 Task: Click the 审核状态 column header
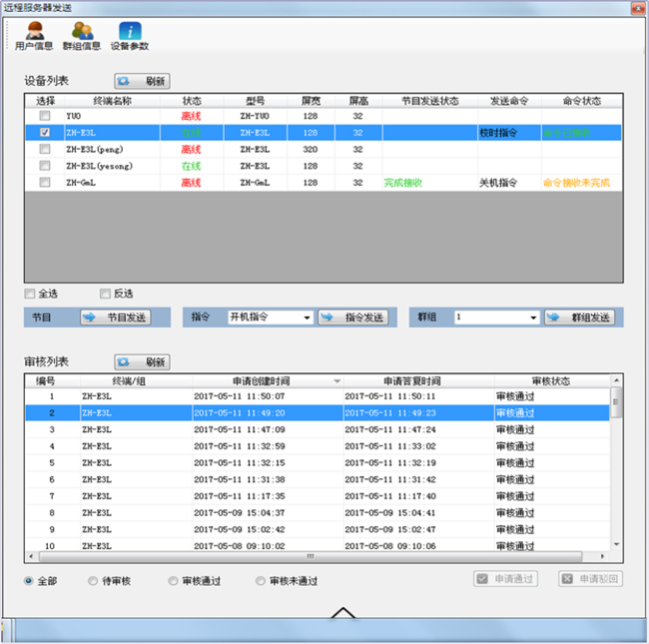click(550, 381)
